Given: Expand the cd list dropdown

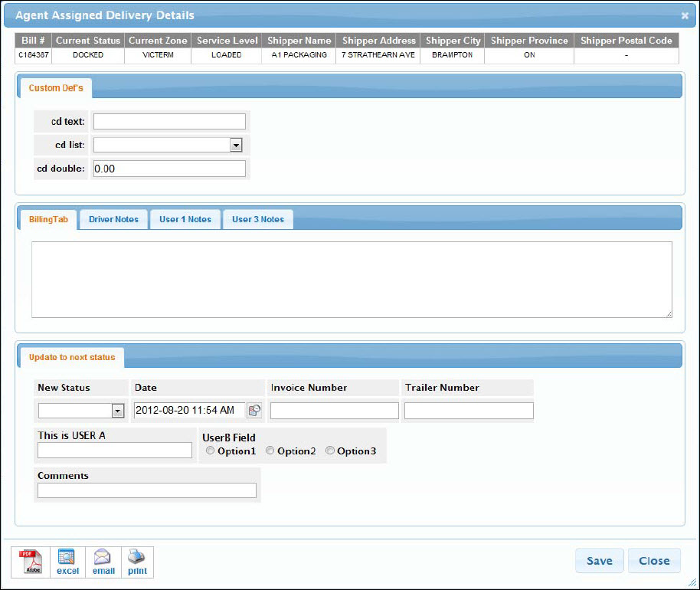Looking at the screenshot, I should click(236, 145).
